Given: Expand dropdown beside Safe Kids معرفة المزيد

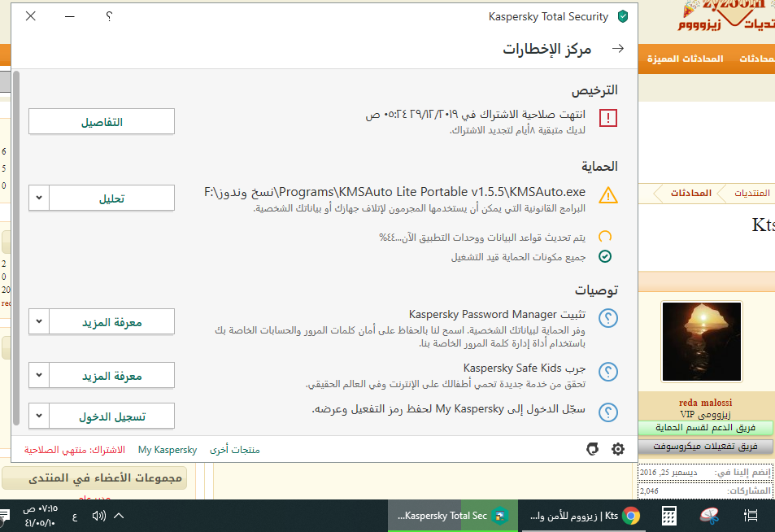Looking at the screenshot, I should pyautogui.click(x=39, y=376).
